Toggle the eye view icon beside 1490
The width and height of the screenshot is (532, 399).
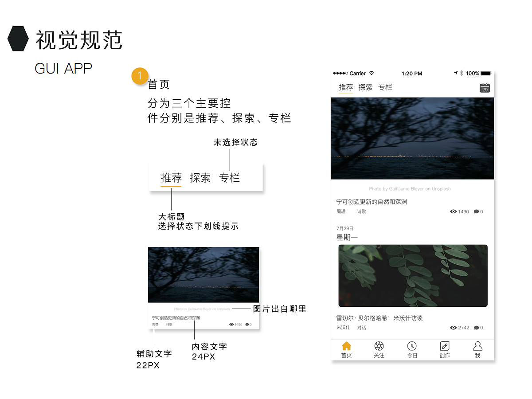[453, 211]
